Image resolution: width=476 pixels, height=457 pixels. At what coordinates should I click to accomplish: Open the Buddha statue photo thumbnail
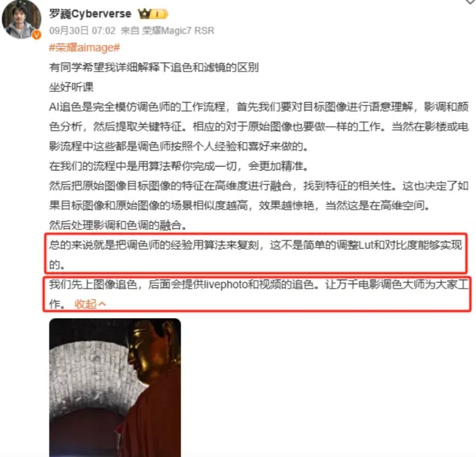tap(115, 388)
